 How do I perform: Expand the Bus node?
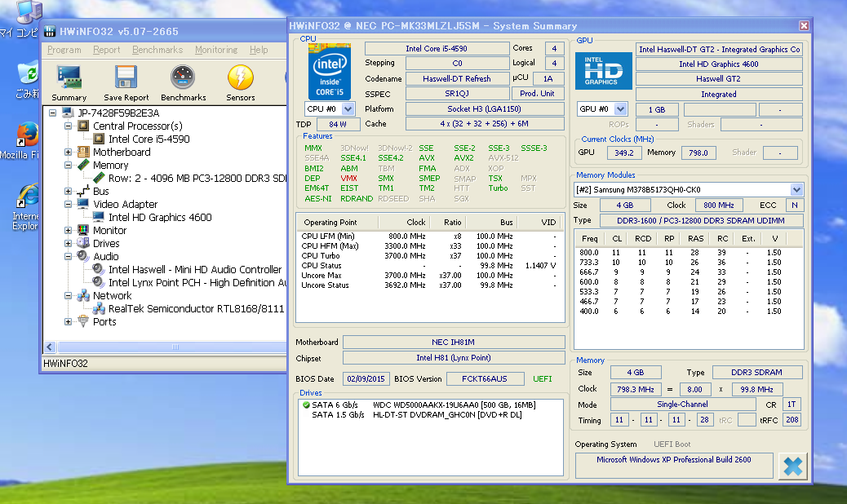68,191
